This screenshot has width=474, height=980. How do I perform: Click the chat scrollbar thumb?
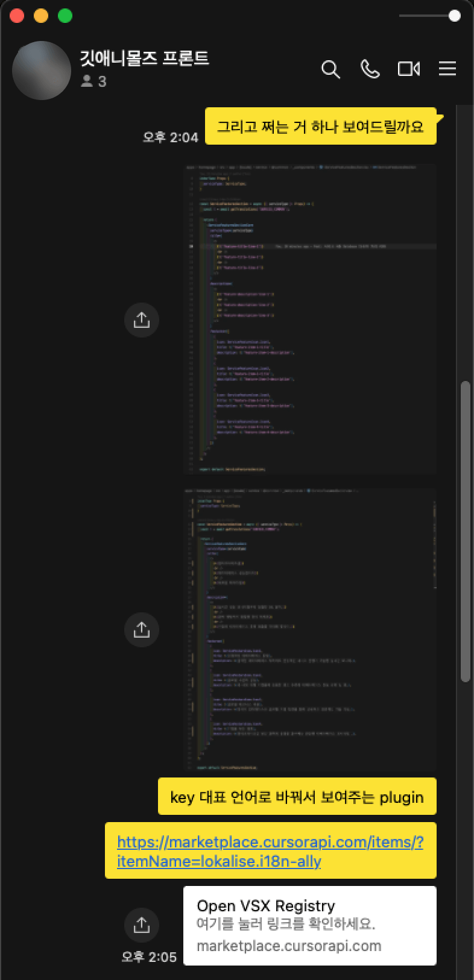[464, 531]
